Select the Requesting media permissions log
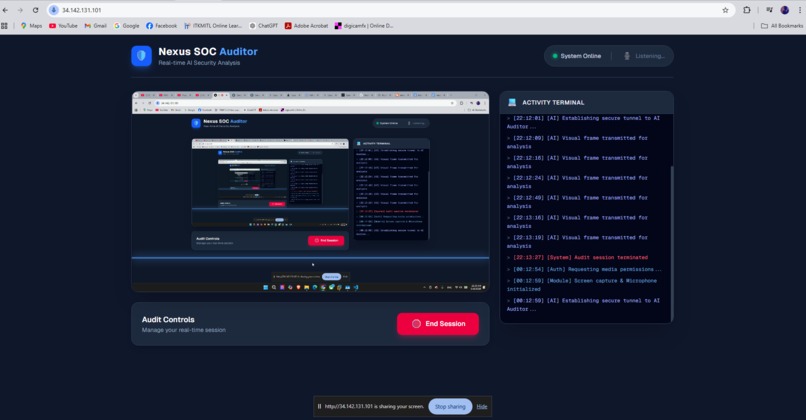Viewport: 806px width, 420px height. (584, 269)
